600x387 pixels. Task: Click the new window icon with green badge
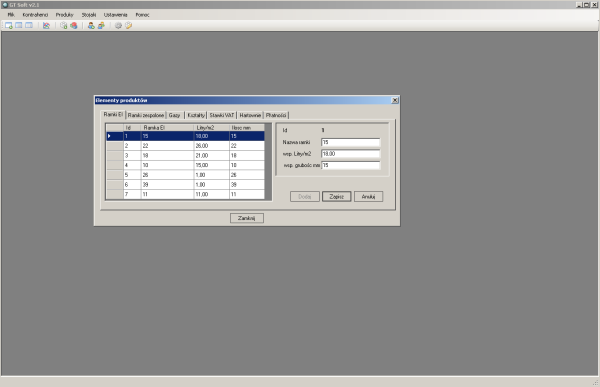[x=8, y=26]
